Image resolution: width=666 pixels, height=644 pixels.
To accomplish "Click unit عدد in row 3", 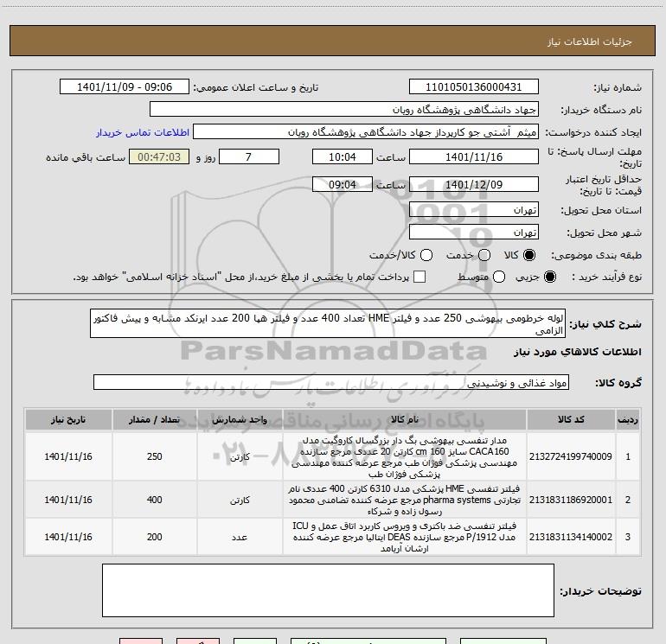I will [x=240, y=538].
